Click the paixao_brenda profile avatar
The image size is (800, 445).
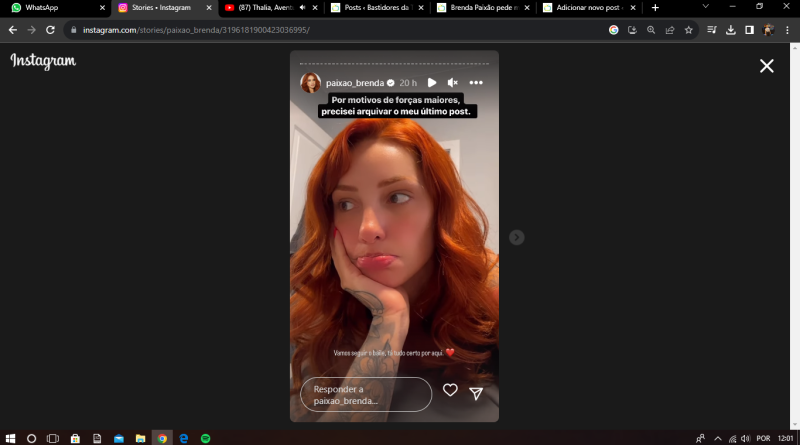(311, 83)
